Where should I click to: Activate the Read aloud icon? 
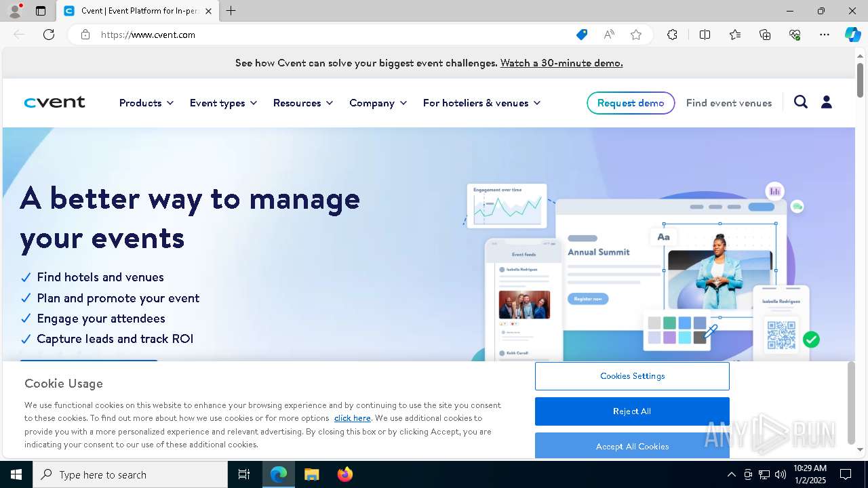(x=609, y=35)
